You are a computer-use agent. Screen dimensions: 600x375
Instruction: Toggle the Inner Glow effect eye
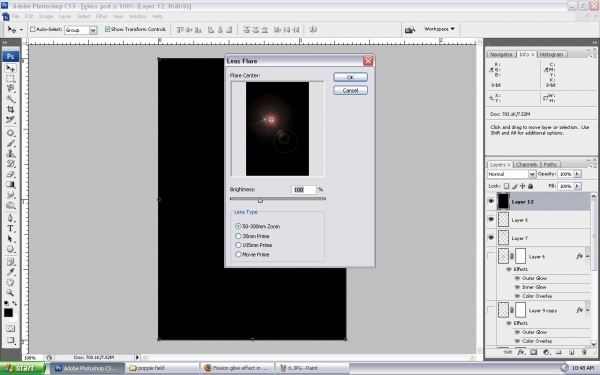coord(517,287)
